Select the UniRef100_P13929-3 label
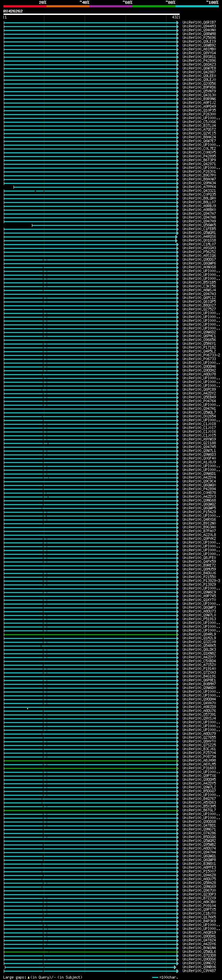This screenshot has height=980, width=222. [201, 581]
